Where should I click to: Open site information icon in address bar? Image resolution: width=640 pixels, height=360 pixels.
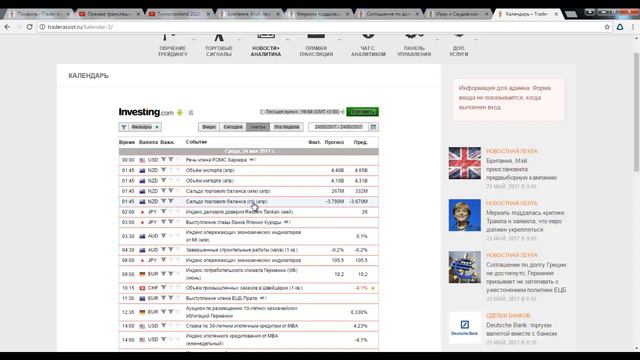click(42, 27)
